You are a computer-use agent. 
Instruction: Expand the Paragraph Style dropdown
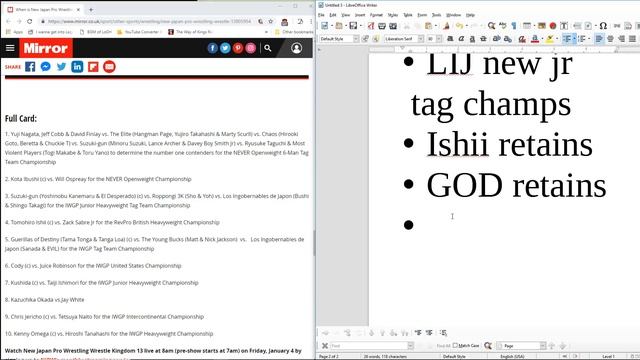tap(356, 39)
